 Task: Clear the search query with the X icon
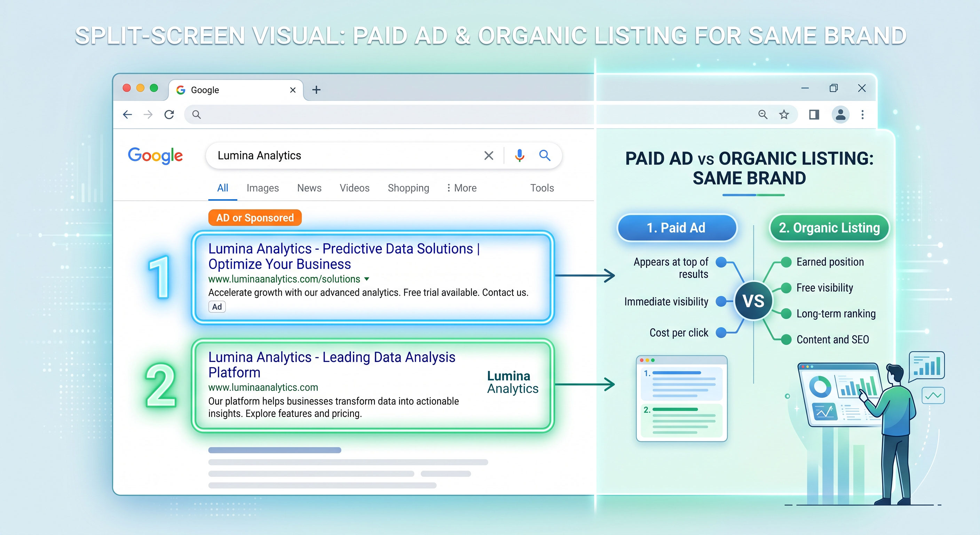coord(489,155)
